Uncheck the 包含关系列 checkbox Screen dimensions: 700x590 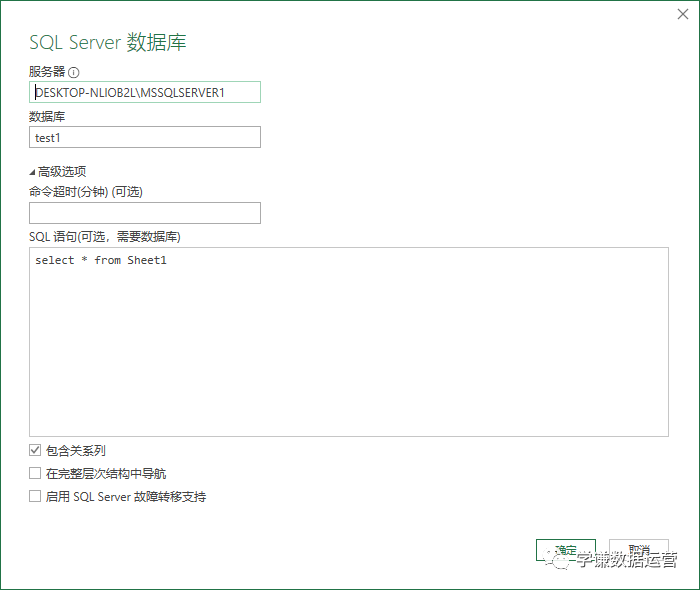coord(35,450)
